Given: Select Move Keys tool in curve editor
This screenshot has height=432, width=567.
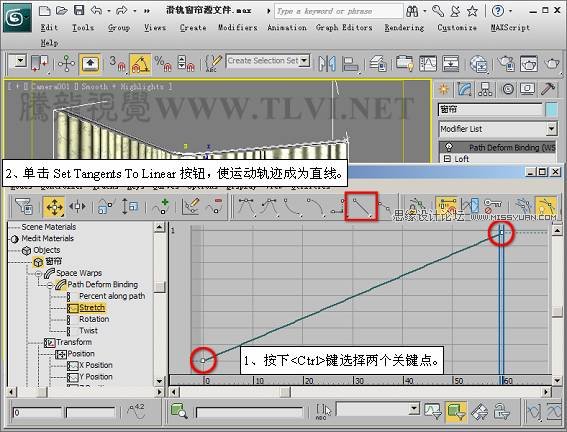Looking at the screenshot, I should (54, 207).
